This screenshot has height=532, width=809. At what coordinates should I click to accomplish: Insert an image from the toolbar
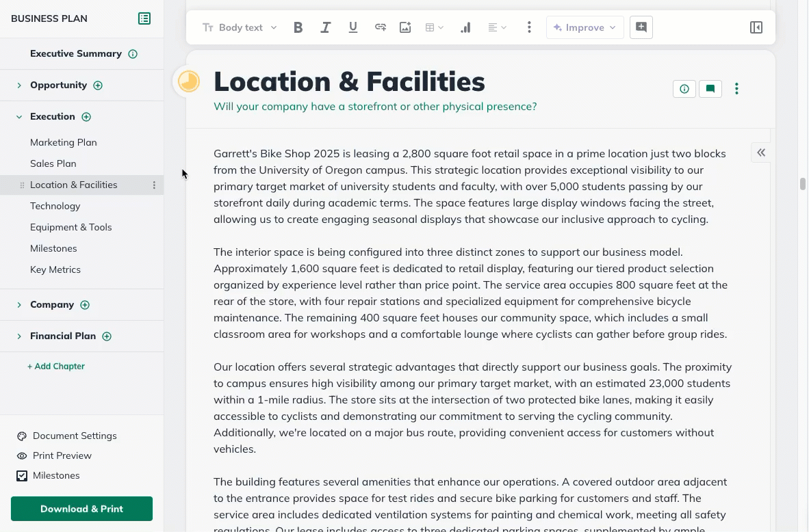405,27
